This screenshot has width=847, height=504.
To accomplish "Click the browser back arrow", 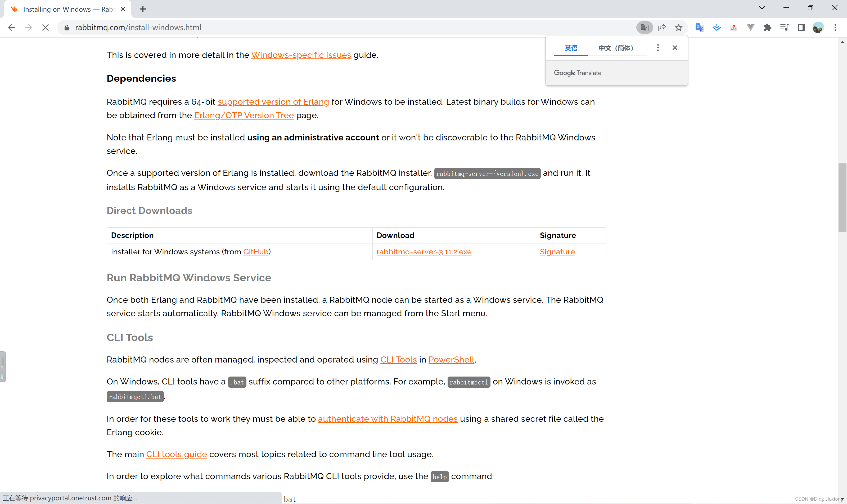I will tap(12, 28).
